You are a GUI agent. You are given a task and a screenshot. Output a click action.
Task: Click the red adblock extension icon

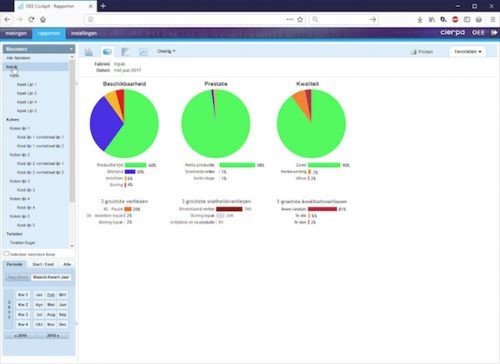point(455,20)
